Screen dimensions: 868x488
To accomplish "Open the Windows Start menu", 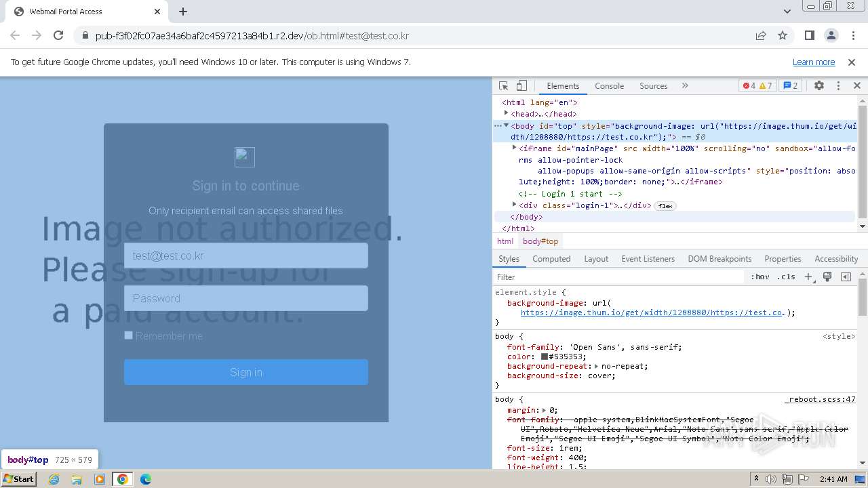I will click(19, 479).
